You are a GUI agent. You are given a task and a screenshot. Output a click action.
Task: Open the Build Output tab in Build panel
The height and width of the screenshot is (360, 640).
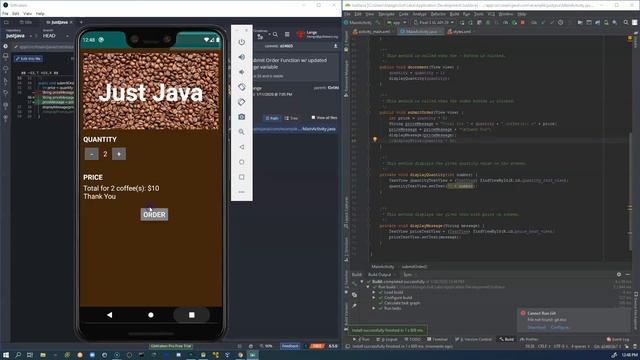pos(379,275)
